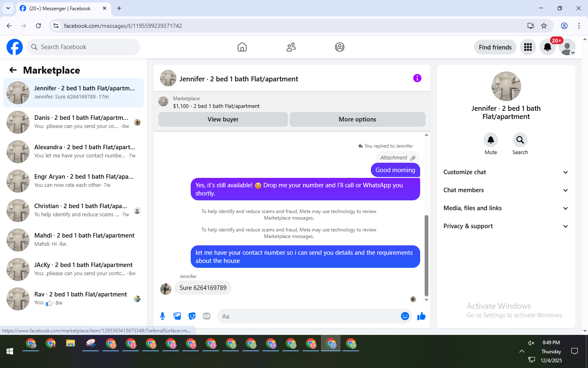The height and width of the screenshot is (368, 588).
Task: Reload the page
Action: pyautogui.click(x=38, y=26)
